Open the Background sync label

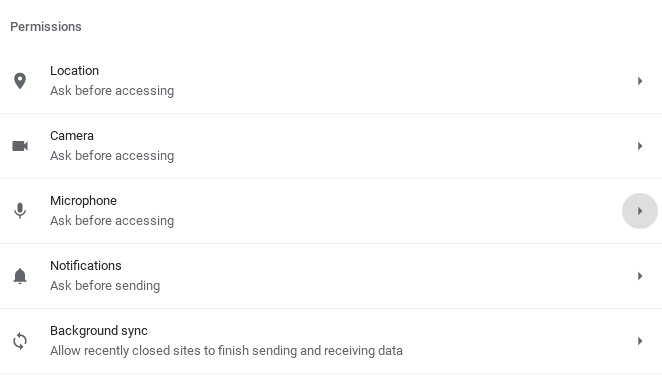click(99, 331)
